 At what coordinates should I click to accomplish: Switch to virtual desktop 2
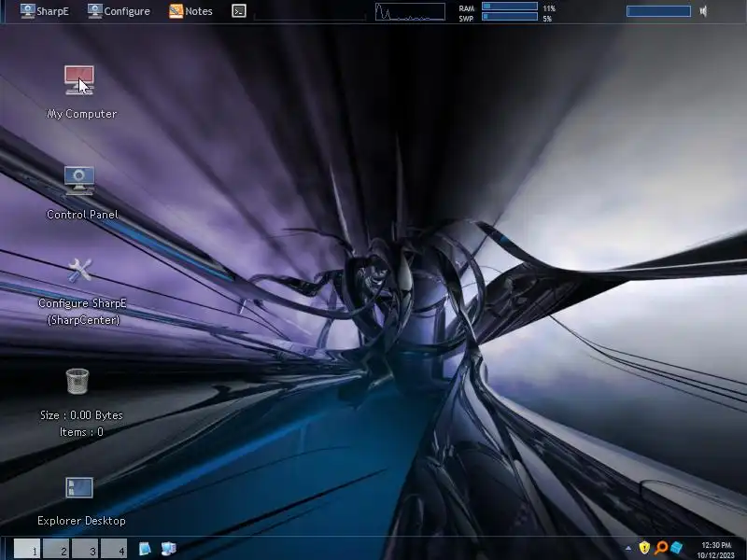pyautogui.click(x=56, y=549)
